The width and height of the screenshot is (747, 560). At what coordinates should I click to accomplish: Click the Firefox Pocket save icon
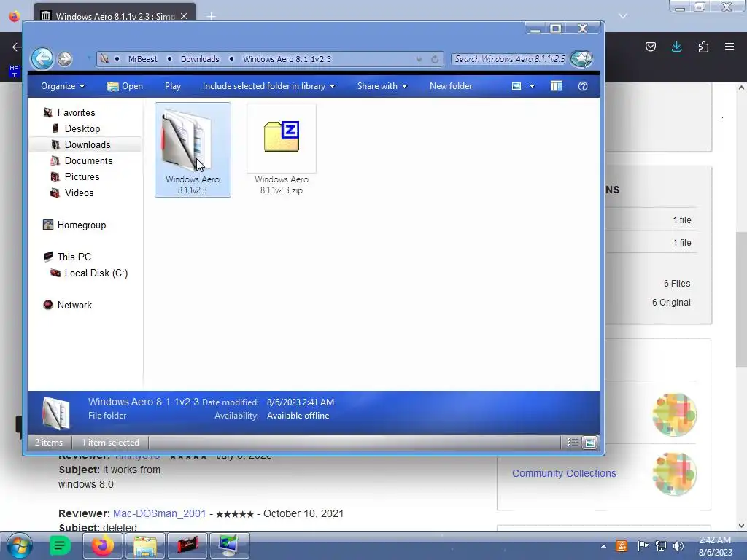[650, 47]
